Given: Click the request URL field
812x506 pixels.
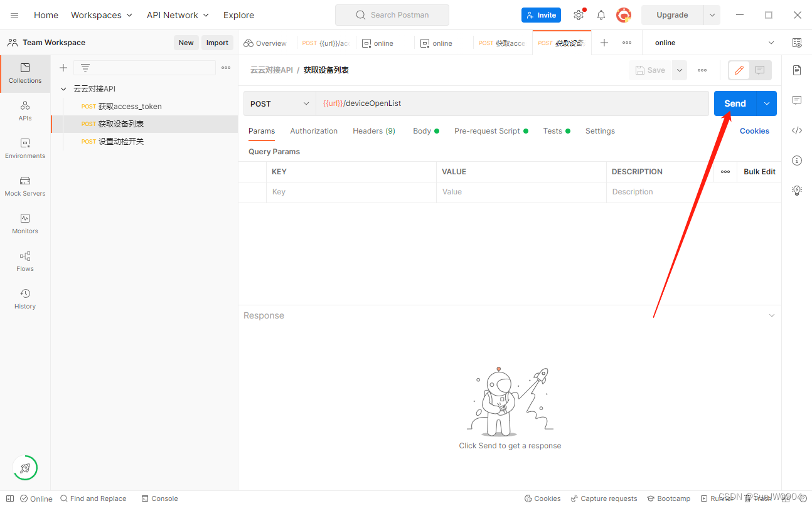Looking at the screenshot, I should pyautogui.click(x=512, y=103).
